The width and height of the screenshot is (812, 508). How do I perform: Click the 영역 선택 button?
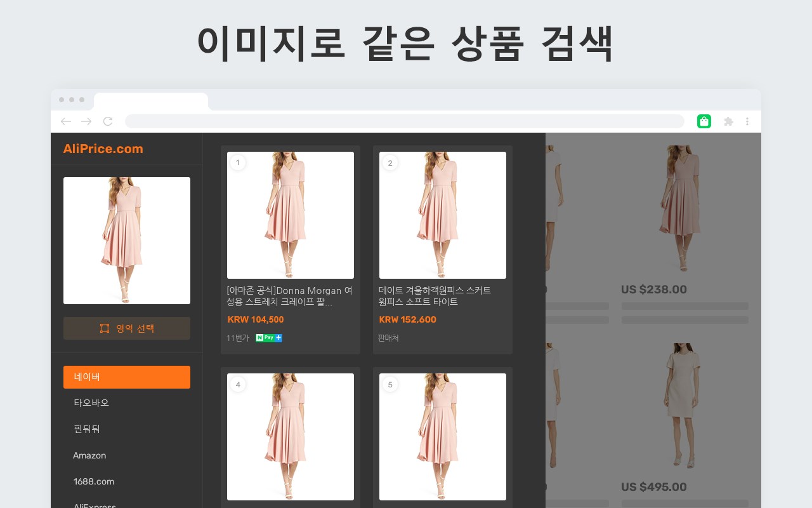tap(127, 328)
